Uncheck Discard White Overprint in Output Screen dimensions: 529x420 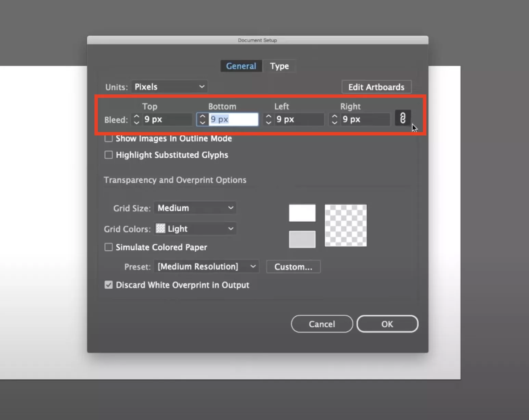[108, 285]
